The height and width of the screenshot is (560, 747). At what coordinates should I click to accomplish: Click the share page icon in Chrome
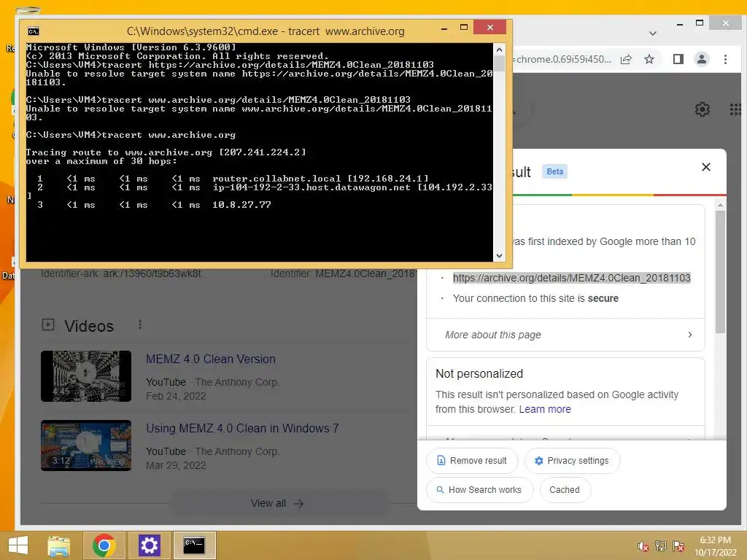(x=626, y=60)
